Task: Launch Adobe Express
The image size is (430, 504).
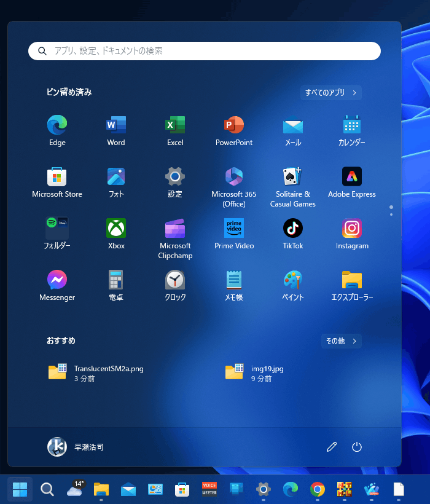Action: click(351, 183)
